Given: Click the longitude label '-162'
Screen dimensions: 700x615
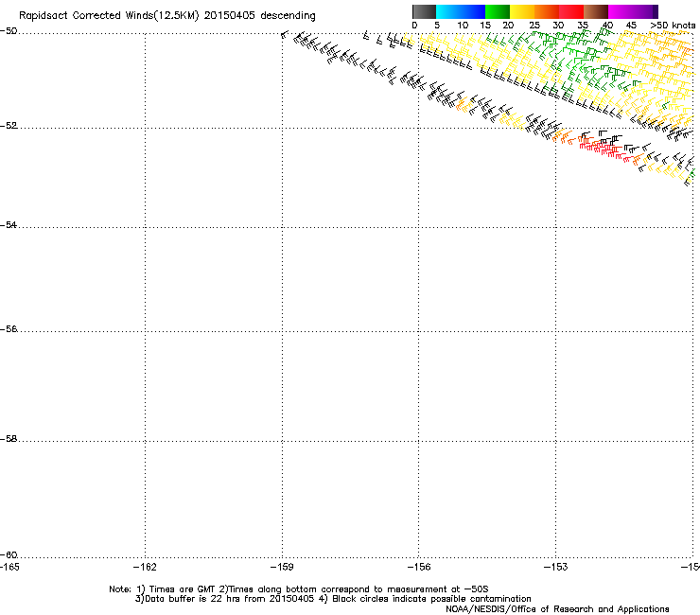Looking at the screenshot, I should click(145, 567).
